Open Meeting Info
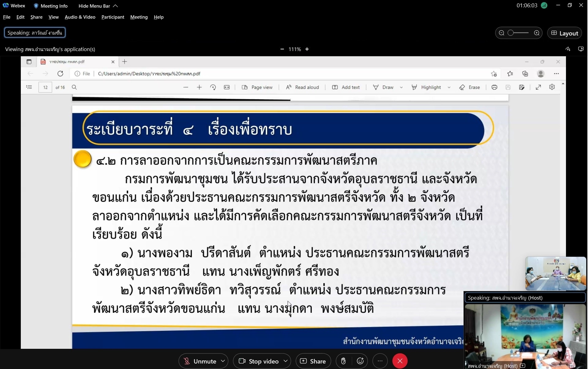 coord(51,6)
